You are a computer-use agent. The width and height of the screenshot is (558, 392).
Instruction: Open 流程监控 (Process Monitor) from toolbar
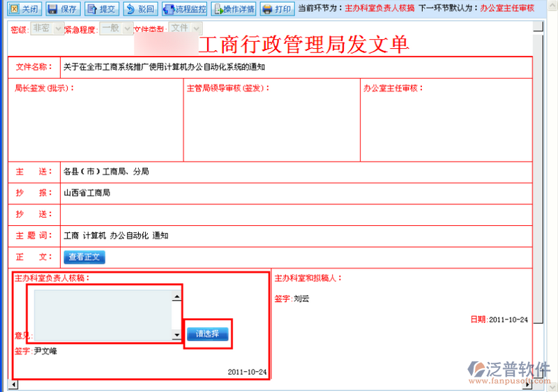[x=184, y=9]
